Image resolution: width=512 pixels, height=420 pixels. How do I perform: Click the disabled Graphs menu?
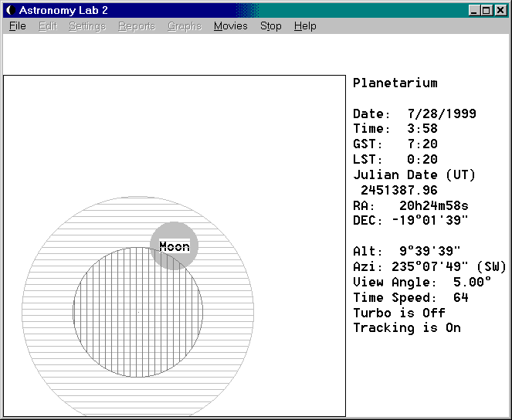(185, 26)
